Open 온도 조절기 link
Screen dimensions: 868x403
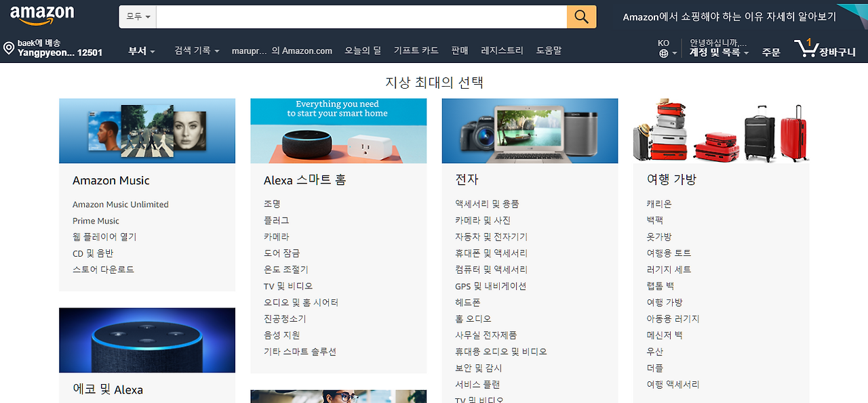pyautogui.click(x=285, y=270)
